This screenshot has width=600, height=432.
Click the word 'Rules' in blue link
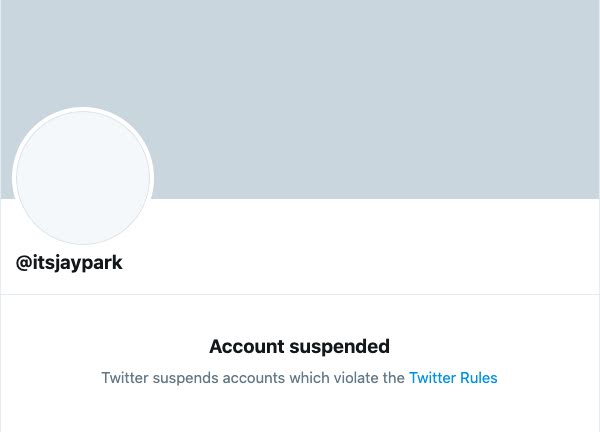(x=477, y=378)
